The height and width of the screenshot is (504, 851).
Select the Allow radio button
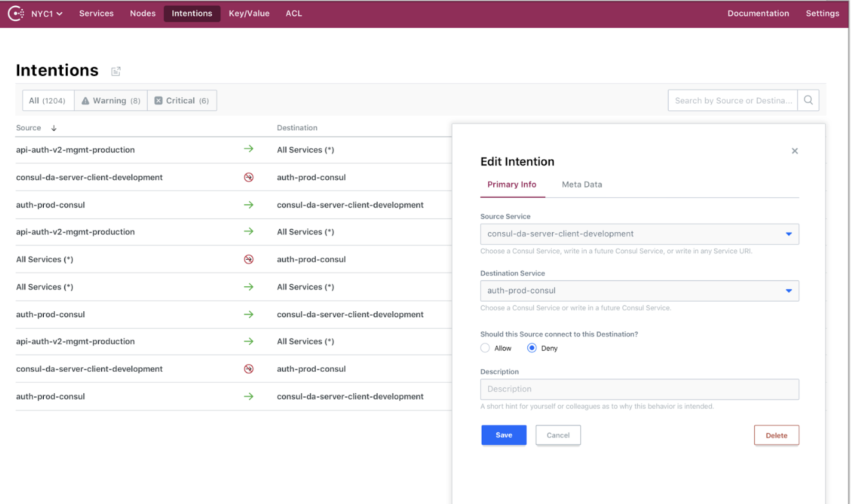485,348
